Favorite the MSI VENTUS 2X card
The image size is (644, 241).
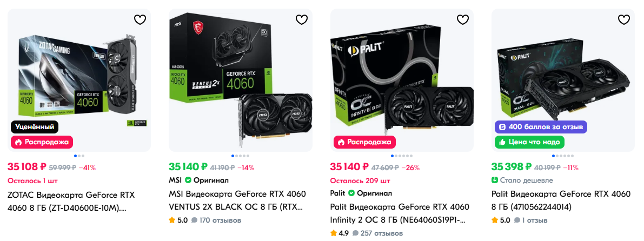[302, 19]
